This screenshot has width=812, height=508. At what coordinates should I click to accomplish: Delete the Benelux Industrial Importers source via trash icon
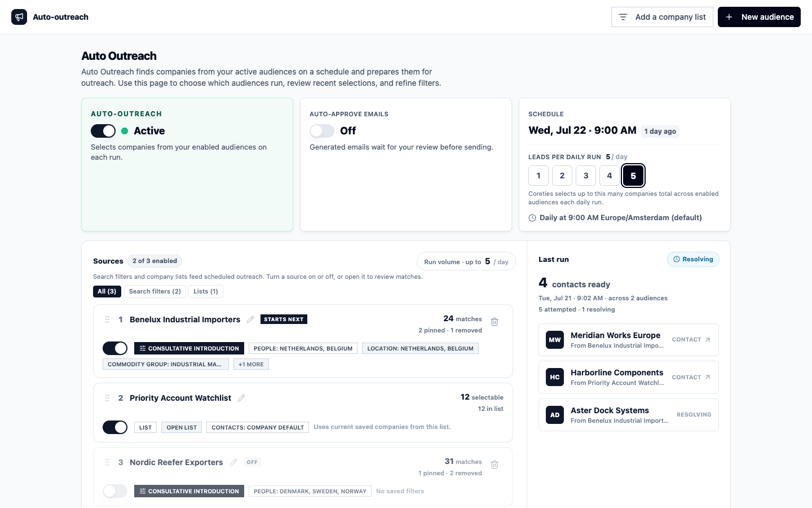pyautogui.click(x=495, y=322)
